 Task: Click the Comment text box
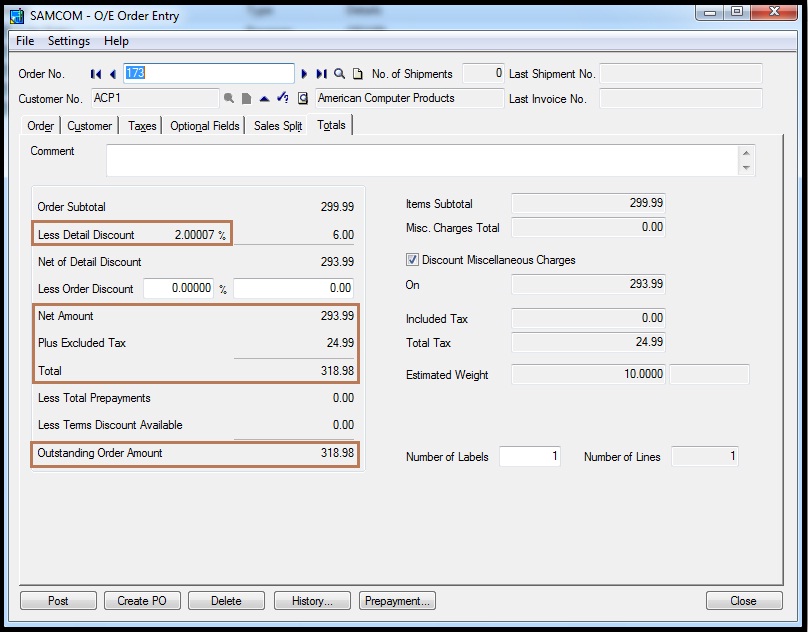(x=423, y=160)
